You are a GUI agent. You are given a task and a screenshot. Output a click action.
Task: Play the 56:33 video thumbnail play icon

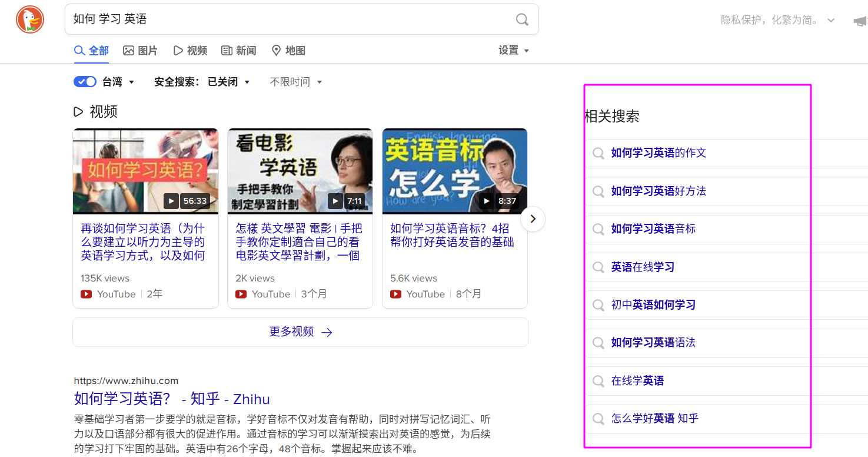tap(171, 201)
